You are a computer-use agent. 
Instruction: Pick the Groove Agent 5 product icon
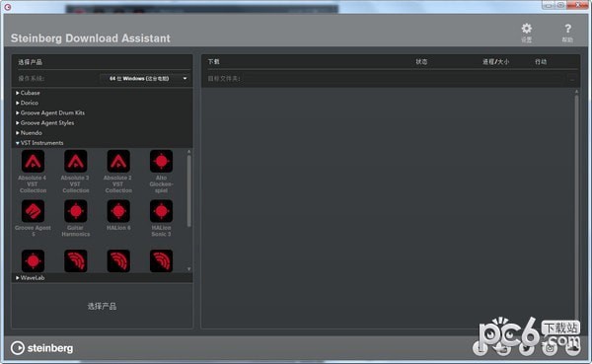33,211
